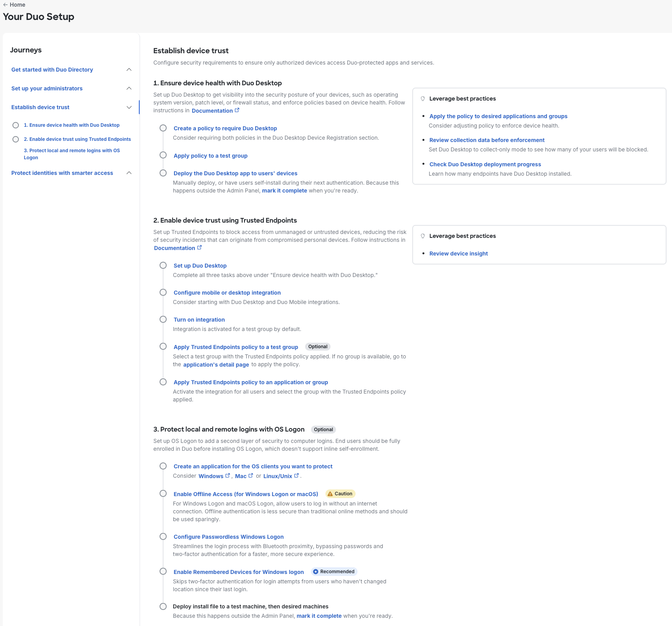Open Configure mobile or desktop integration link
The image size is (672, 626).
pos(227,293)
